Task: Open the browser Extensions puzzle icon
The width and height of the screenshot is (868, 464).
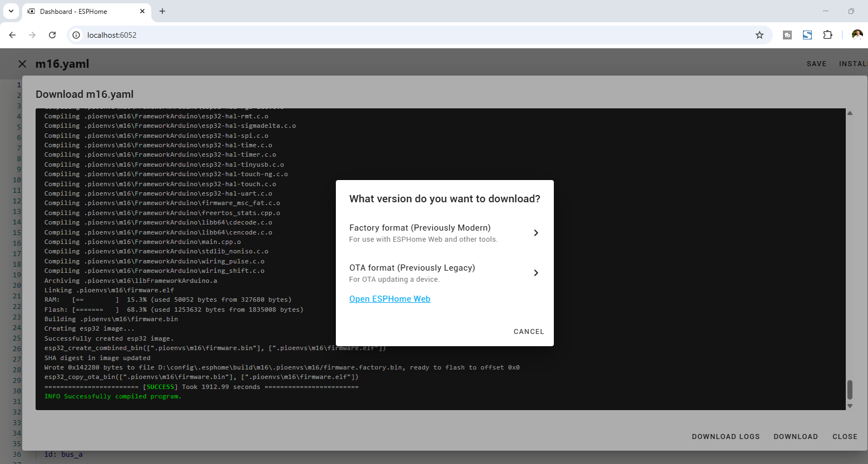Action: (x=827, y=35)
